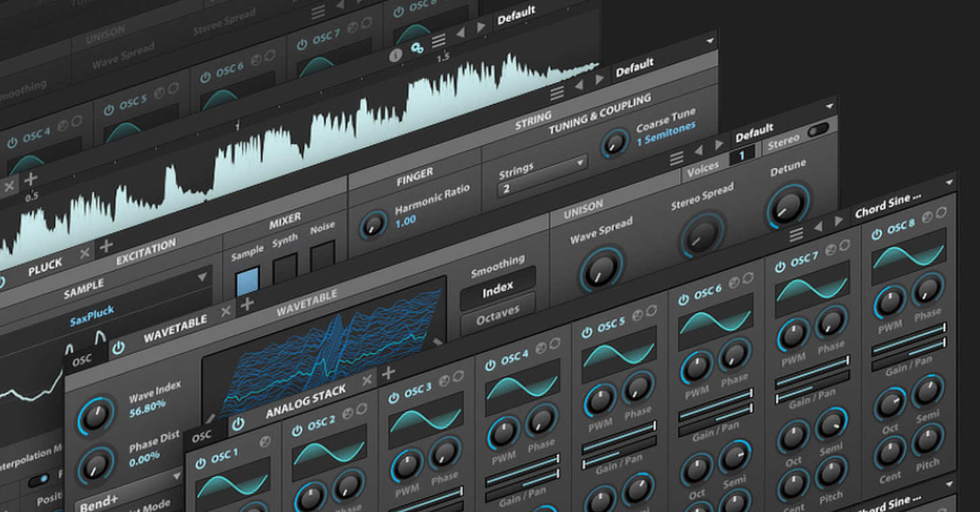
Task: Select next preset in the Pluck panel header
Action: coord(599,79)
